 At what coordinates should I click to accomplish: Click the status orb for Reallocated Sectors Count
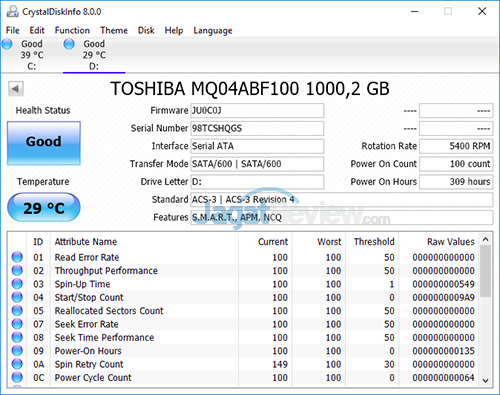tap(17, 310)
